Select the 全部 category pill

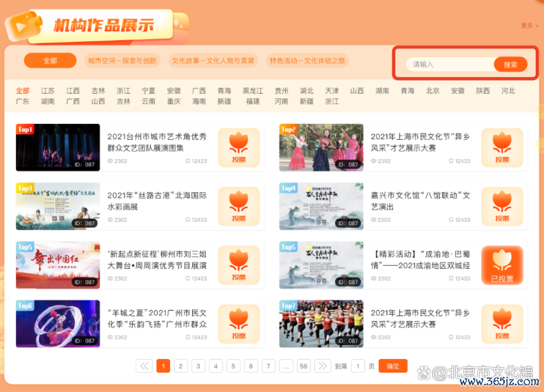(50, 61)
